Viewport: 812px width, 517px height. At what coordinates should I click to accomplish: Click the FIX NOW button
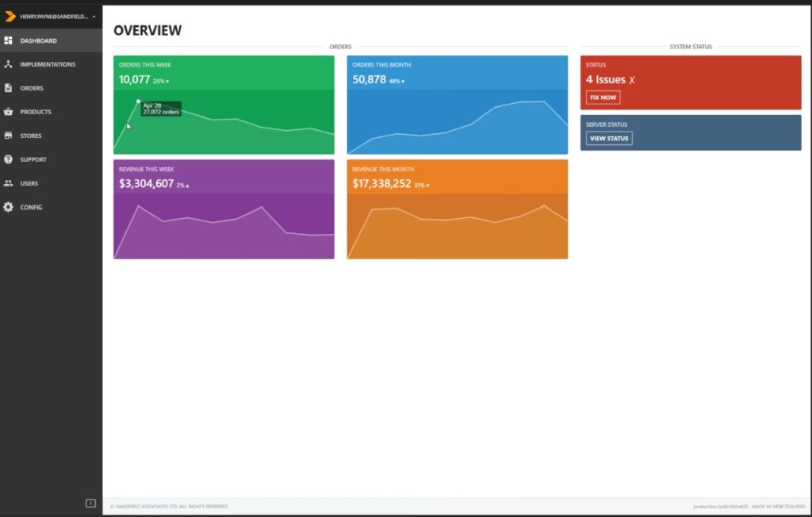click(603, 97)
